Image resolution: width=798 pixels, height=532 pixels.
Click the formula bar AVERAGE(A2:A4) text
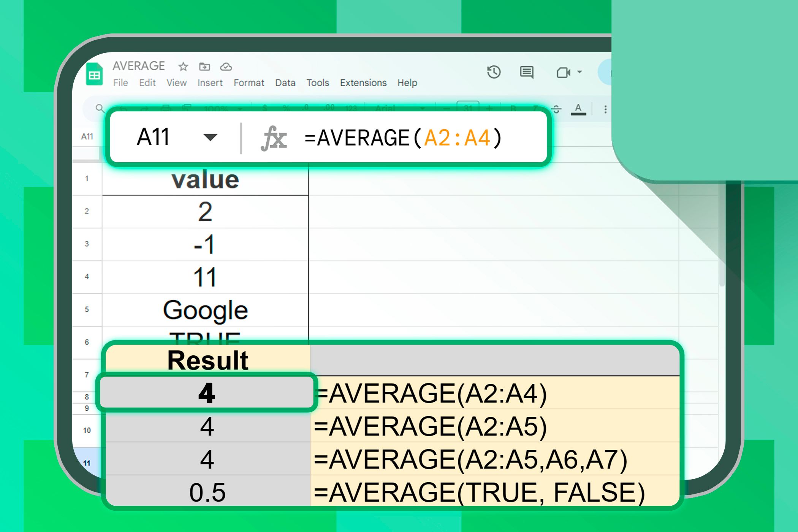403,138
